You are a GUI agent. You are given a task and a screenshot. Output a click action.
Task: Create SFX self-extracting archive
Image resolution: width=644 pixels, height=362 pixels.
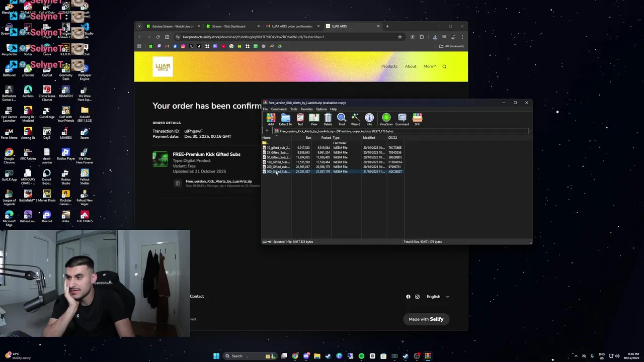(x=417, y=119)
